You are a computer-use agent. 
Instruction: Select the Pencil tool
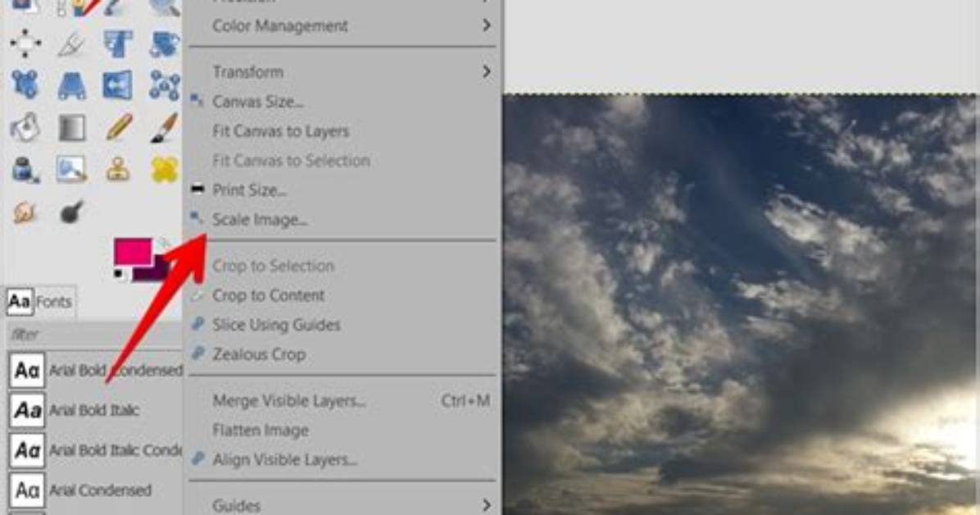tap(118, 127)
